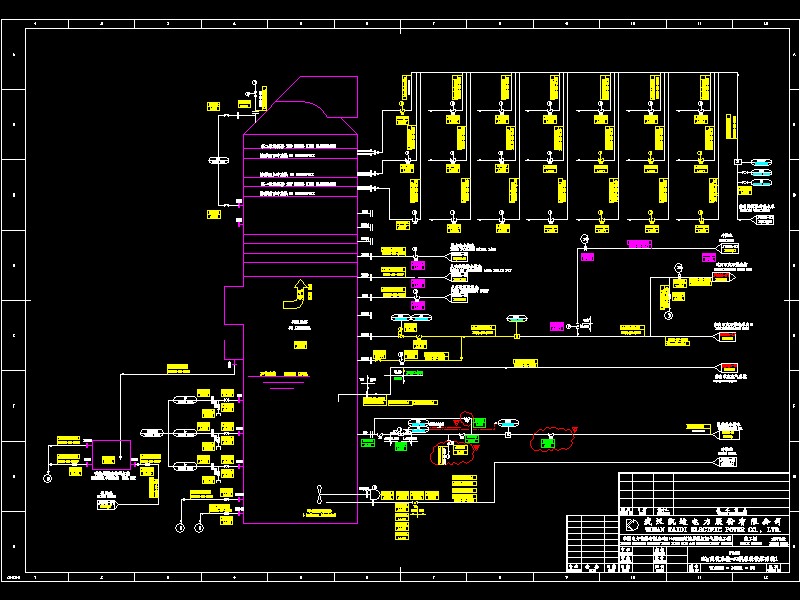Pick the yellow curved flow arrow inside the tower
Viewport: 800px width, 600px height.
(x=296, y=294)
